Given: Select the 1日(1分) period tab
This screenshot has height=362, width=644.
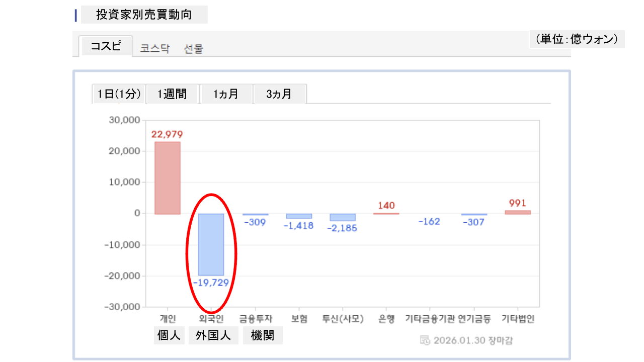Looking at the screenshot, I should (x=119, y=94).
